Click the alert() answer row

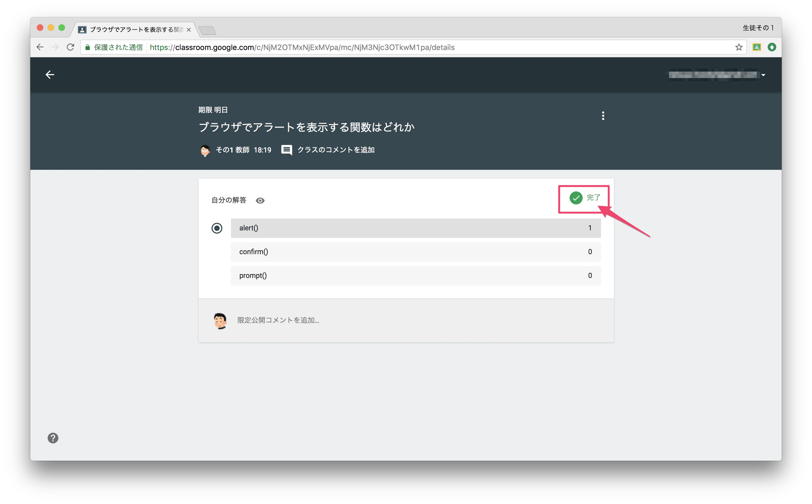tap(415, 228)
